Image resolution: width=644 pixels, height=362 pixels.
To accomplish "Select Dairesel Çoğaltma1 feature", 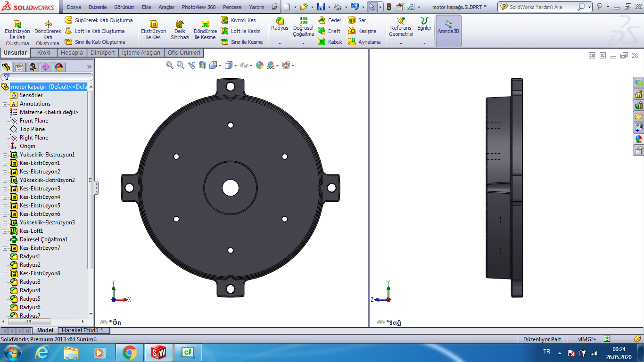I will point(43,239).
